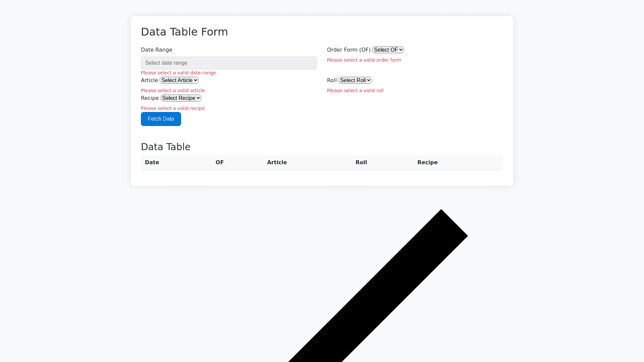Click the Date column header
The width and height of the screenshot is (644, 362).
click(x=152, y=163)
